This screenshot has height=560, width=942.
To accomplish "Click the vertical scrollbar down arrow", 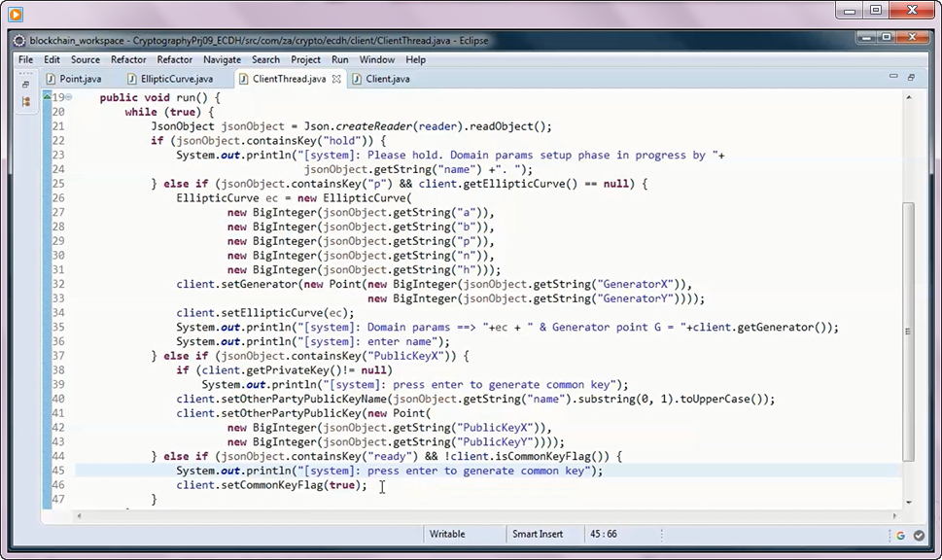I will pos(908,503).
